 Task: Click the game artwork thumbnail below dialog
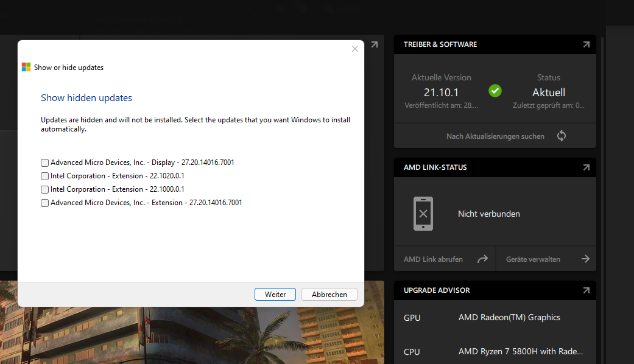tap(192, 335)
